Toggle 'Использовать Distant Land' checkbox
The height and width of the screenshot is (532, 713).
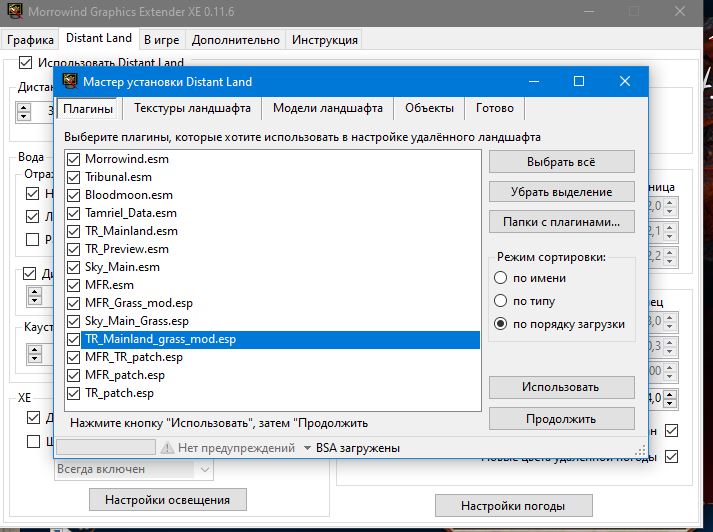(25, 62)
